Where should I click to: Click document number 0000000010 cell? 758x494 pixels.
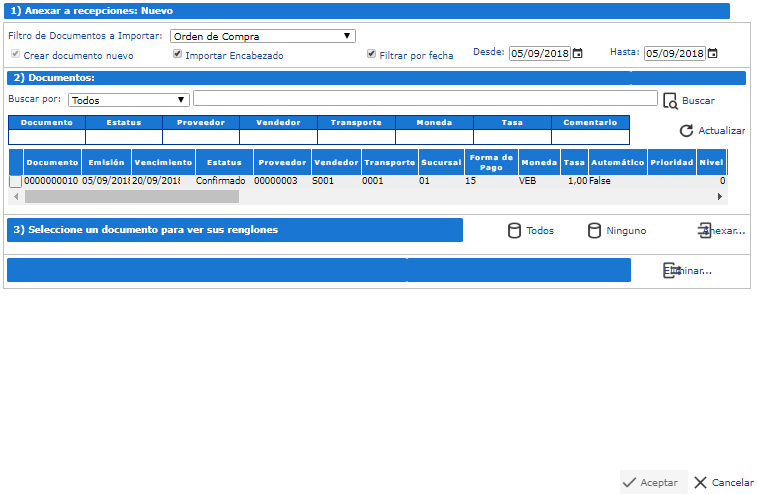[x=51, y=181]
